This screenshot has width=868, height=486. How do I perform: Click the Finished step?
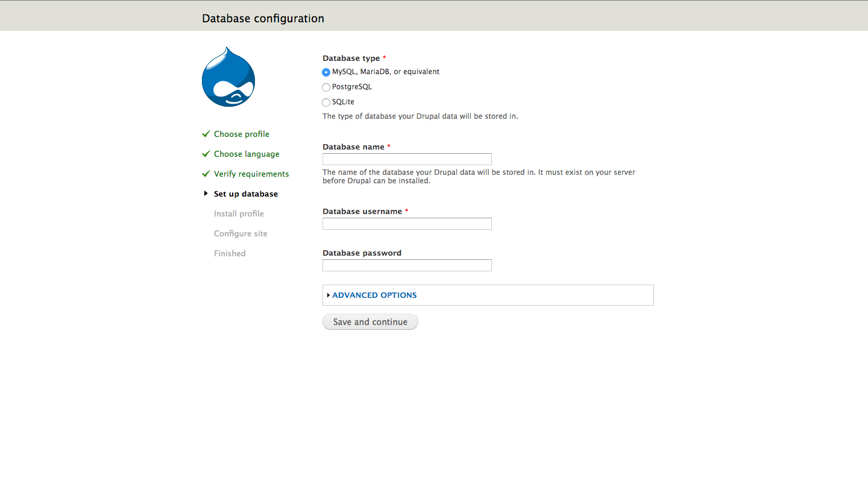pyautogui.click(x=230, y=253)
